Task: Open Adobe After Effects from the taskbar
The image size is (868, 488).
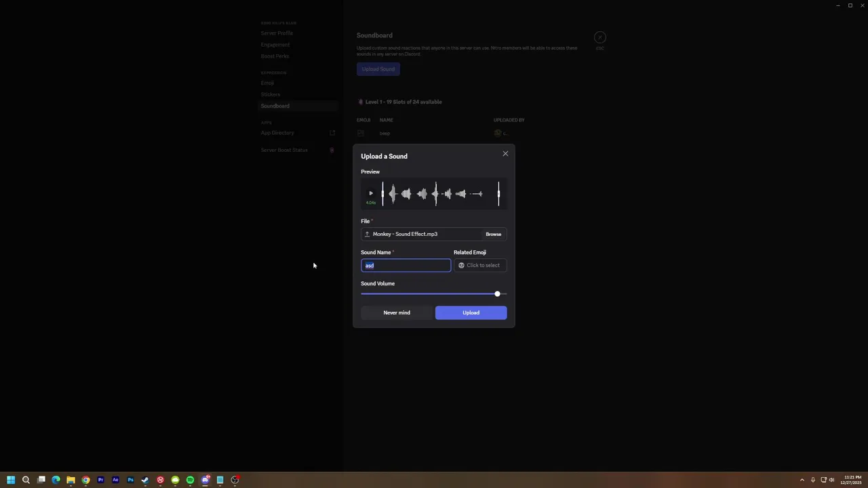Action: click(115, 480)
